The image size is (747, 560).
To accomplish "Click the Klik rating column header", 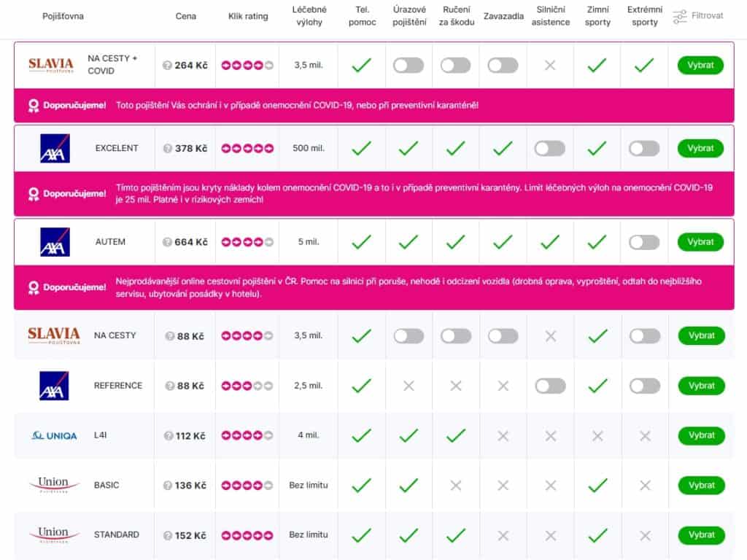I will 248,16.
